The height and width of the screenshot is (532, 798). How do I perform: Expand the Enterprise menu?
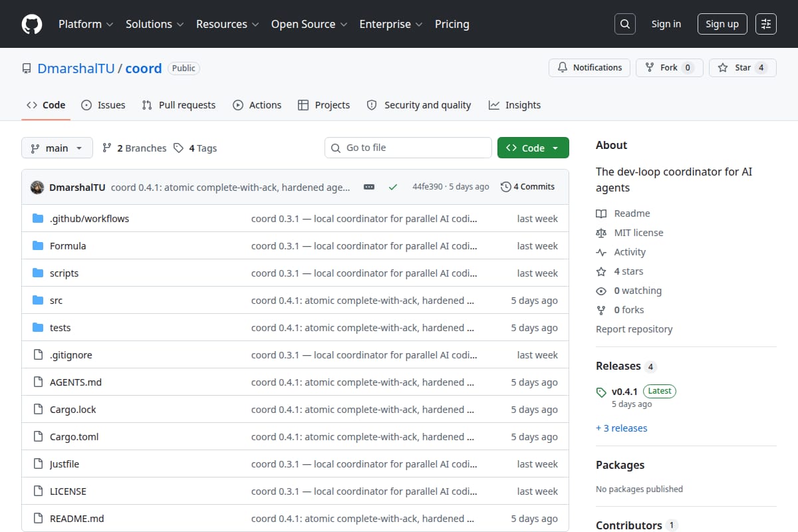(391, 24)
